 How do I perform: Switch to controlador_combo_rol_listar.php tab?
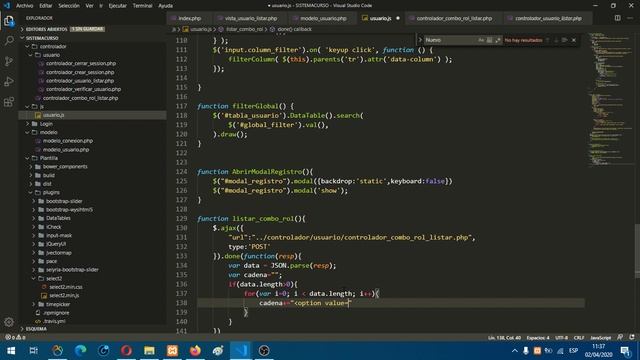click(x=454, y=18)
